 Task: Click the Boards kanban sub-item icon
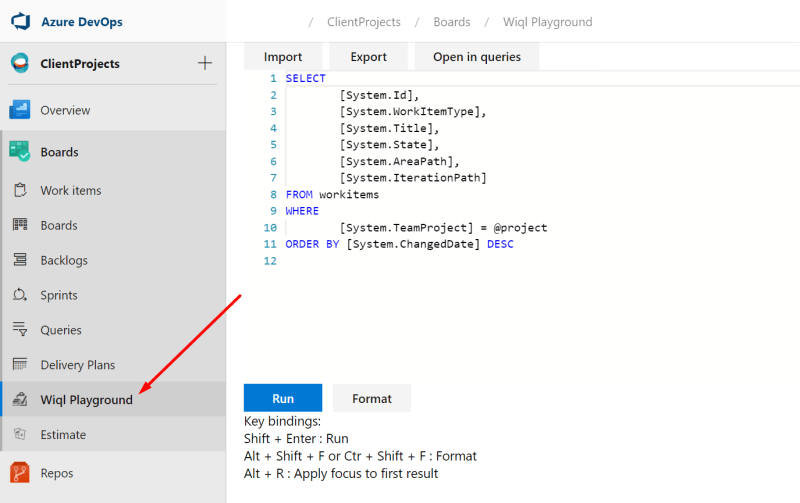[20, 224]
